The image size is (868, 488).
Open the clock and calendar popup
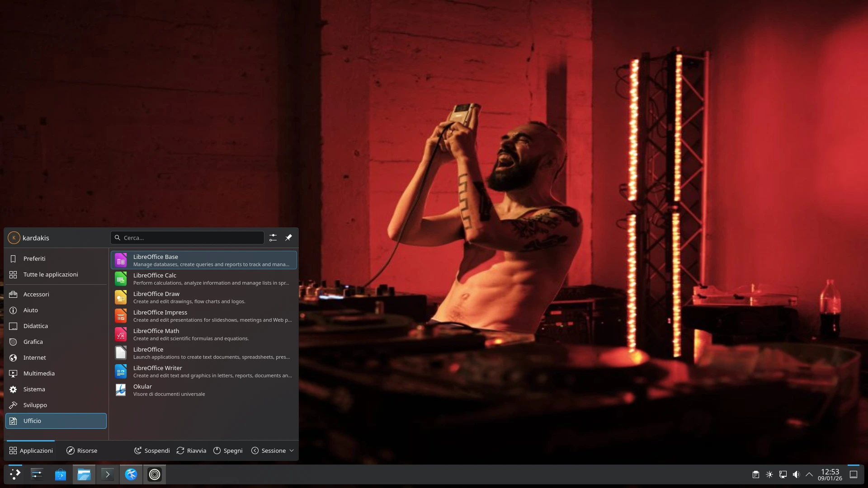click(830, 474)
